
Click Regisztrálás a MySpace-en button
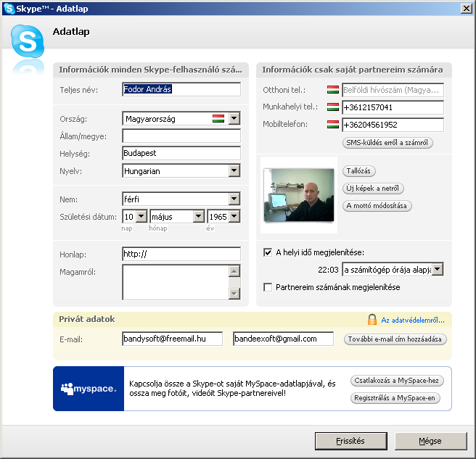[395, 397]
